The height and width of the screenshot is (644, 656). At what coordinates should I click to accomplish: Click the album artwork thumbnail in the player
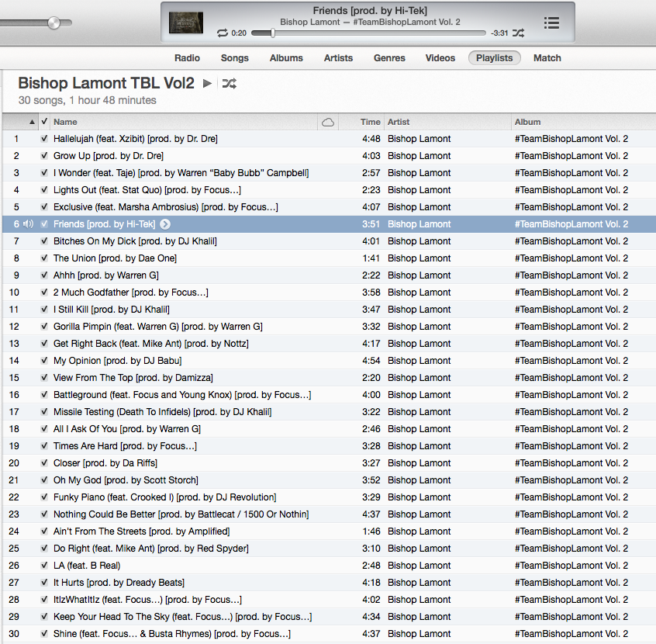pos(186,23)
